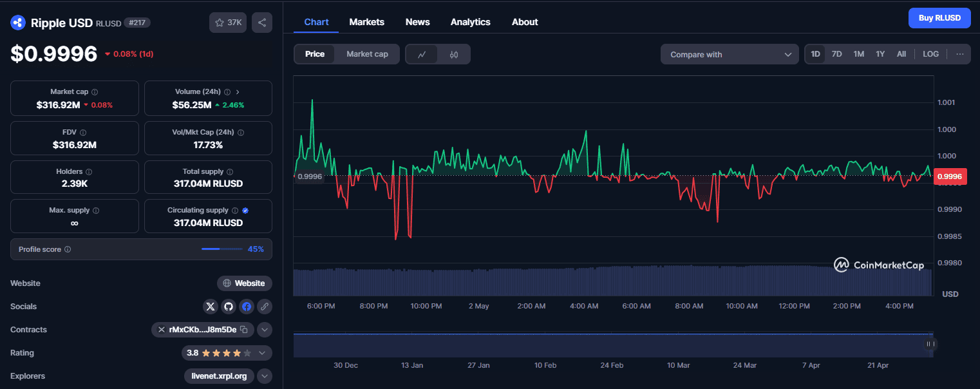Open the Website link button

245,283
